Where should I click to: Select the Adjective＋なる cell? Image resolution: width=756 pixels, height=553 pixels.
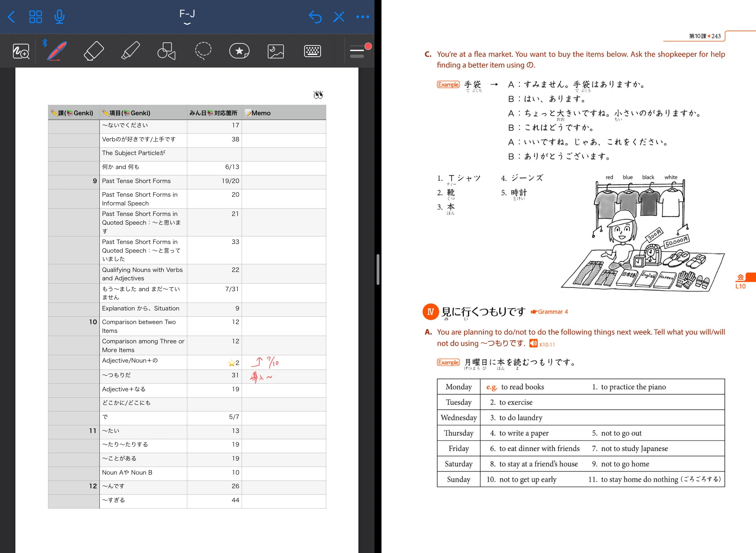[x=143, y=390]
